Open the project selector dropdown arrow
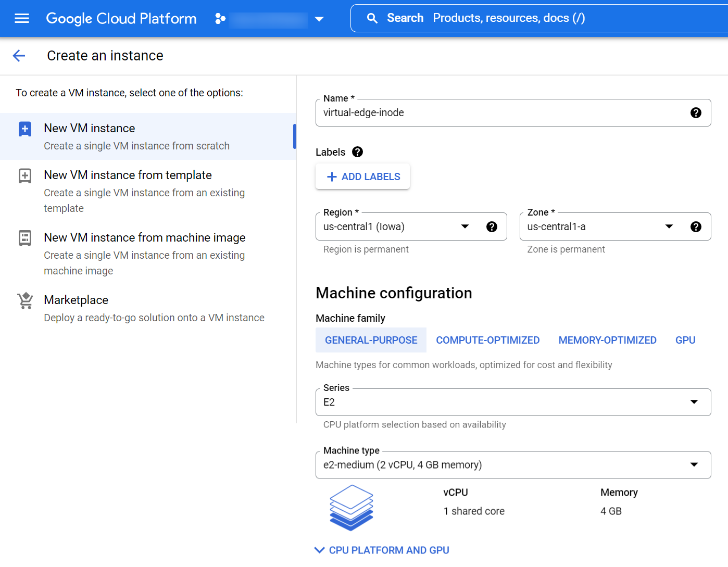This screenshot has height=567, width=728. (x=319, y=19)
